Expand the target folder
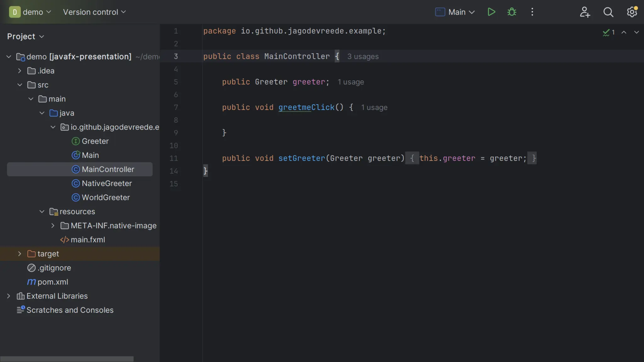 pos(19,254)
